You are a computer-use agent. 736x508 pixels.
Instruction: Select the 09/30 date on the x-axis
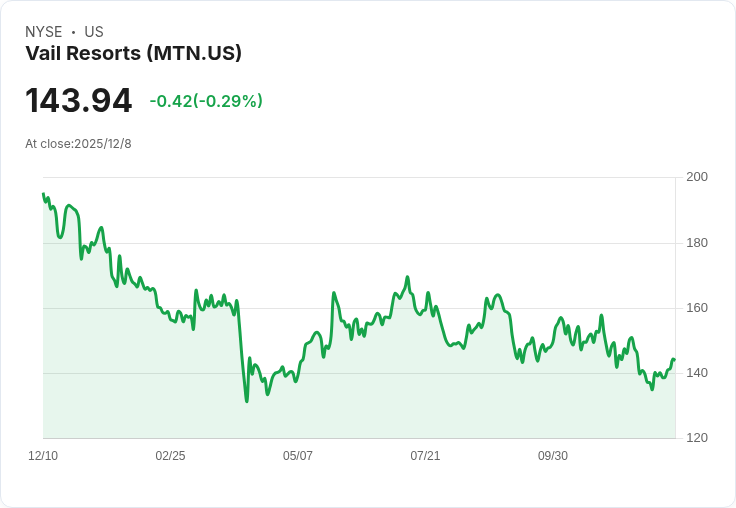pyautogui.click(x=553, y=456)
